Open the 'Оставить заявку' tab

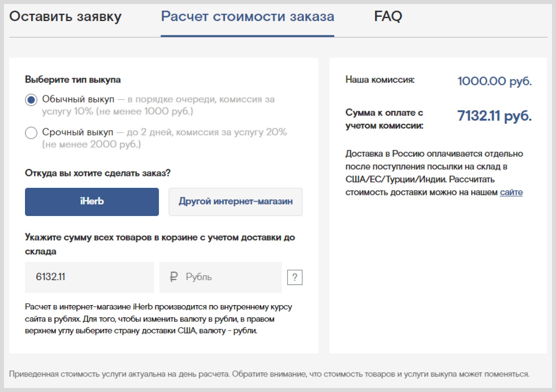pyautogui.click(x=65, y=16)
